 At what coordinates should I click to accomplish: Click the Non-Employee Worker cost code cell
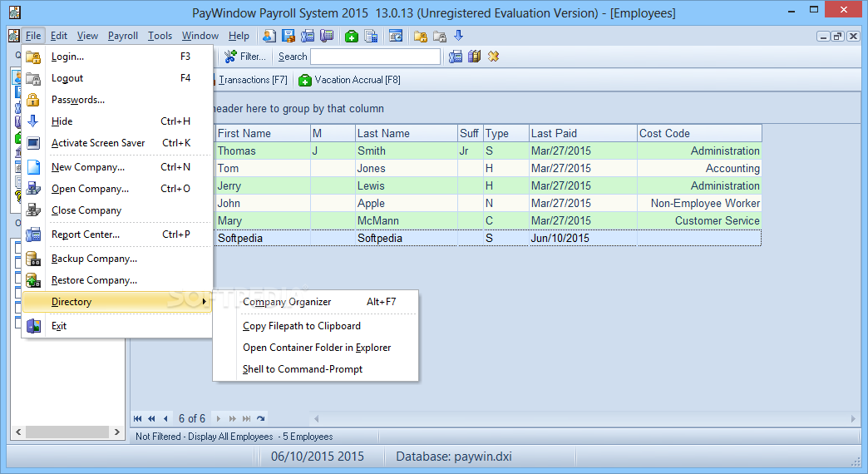pos(700,203)
